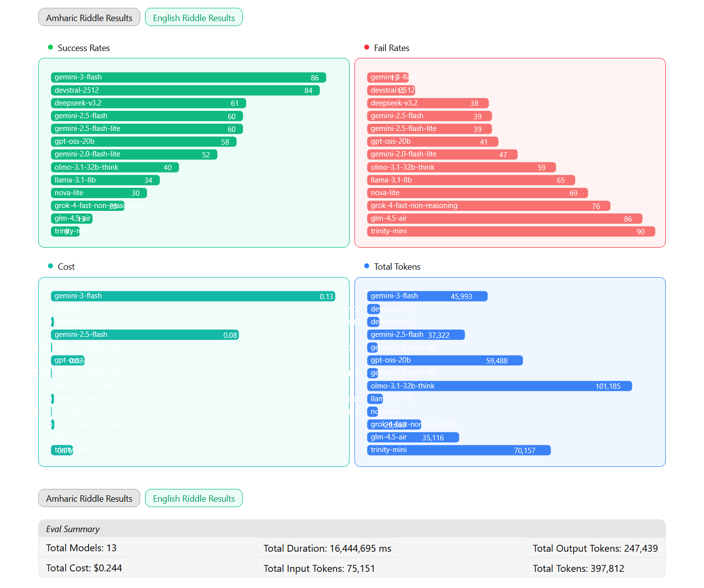This screenshot has width=704, height=588.
Task: Select devstral-2512 success rate bar showing 84
Action: click(185, 90)
